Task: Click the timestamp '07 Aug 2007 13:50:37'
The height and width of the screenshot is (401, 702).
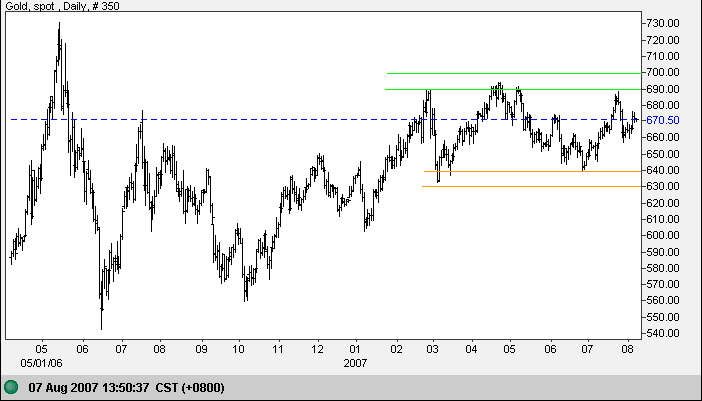Action: coord(90,387)
